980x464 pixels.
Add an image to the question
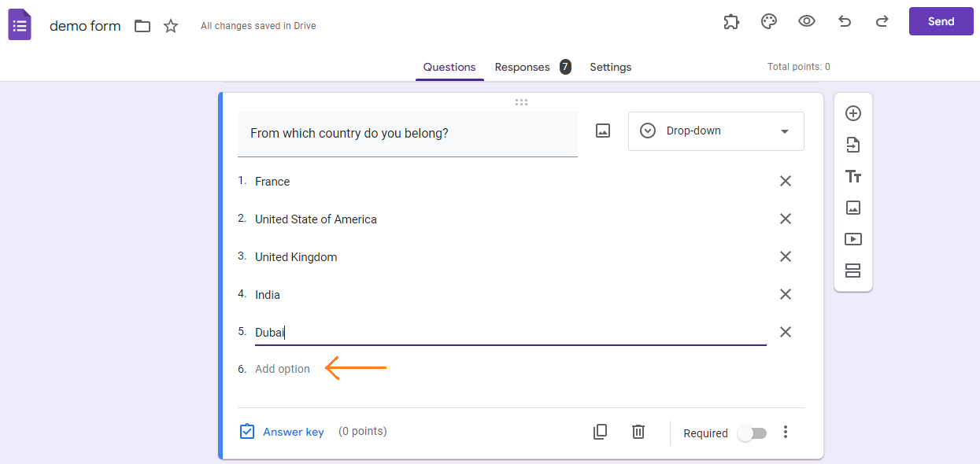602,131
